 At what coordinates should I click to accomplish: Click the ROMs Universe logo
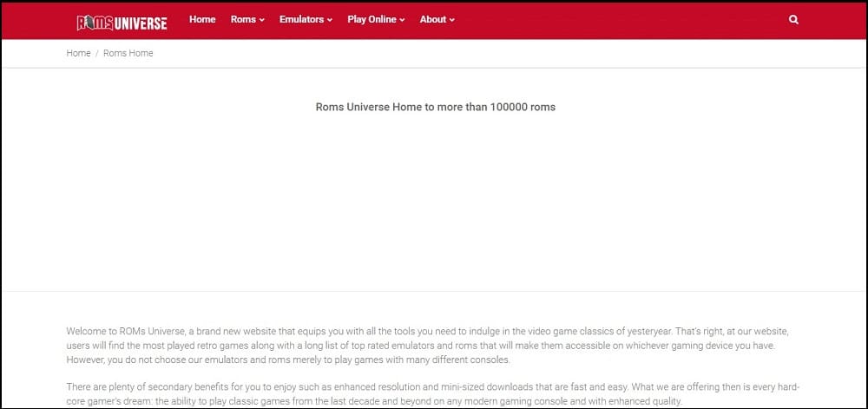tap(122, 22)
